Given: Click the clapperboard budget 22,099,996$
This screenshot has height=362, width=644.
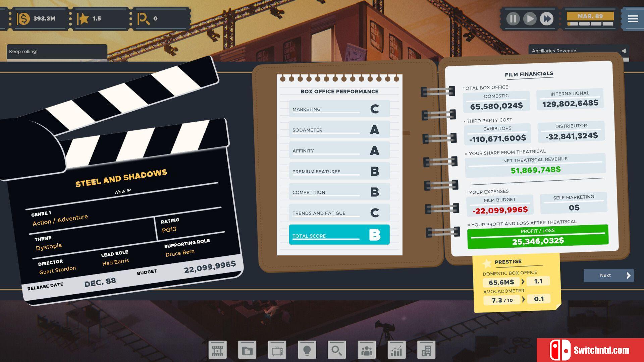Looking at the screenshot, I should tap(210, 267).
